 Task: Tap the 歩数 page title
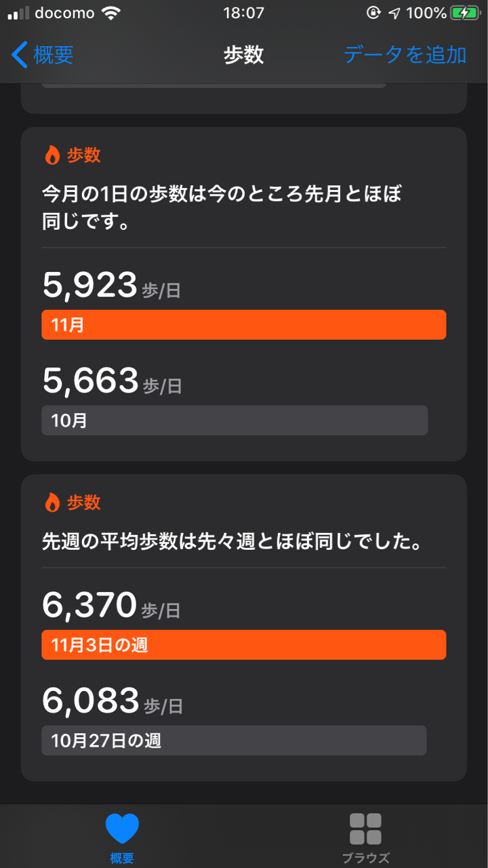243,55
